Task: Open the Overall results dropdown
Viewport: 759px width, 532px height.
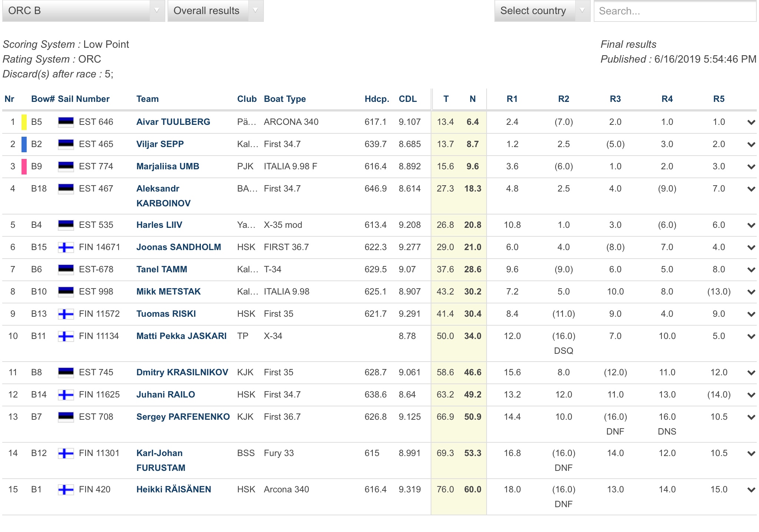Action: pos(215,11)
